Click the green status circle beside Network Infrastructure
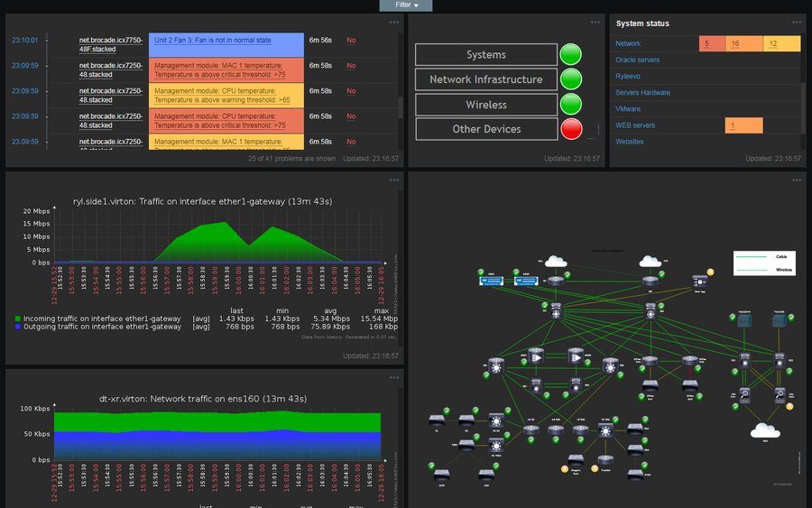 tap(571, 79)
